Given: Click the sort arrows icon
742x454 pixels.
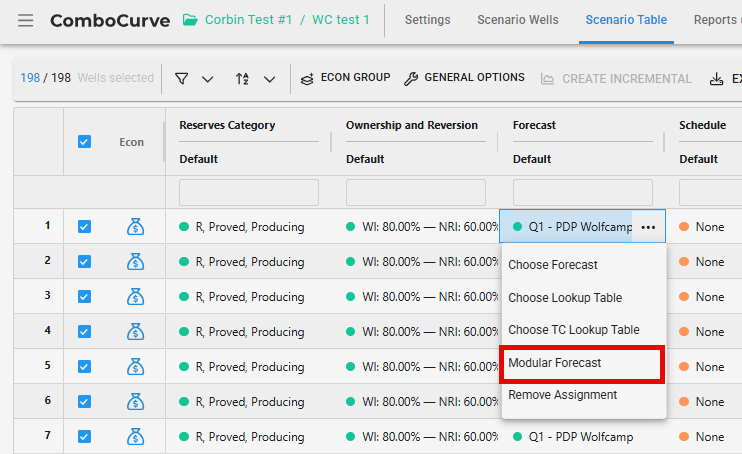Looking at the screenshot, I should point(242,78).
